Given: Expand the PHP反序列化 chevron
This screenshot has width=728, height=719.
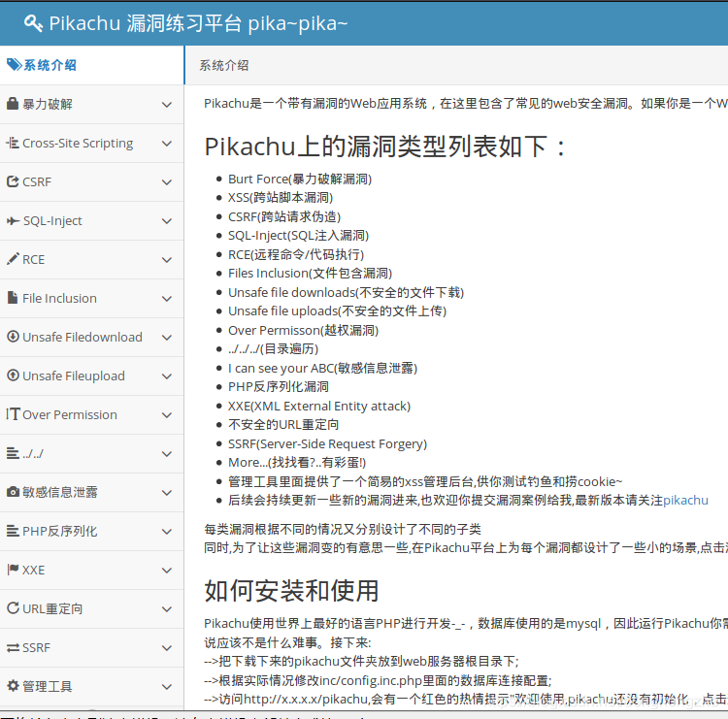Looking at the screenshot, I should pos(167,532).
